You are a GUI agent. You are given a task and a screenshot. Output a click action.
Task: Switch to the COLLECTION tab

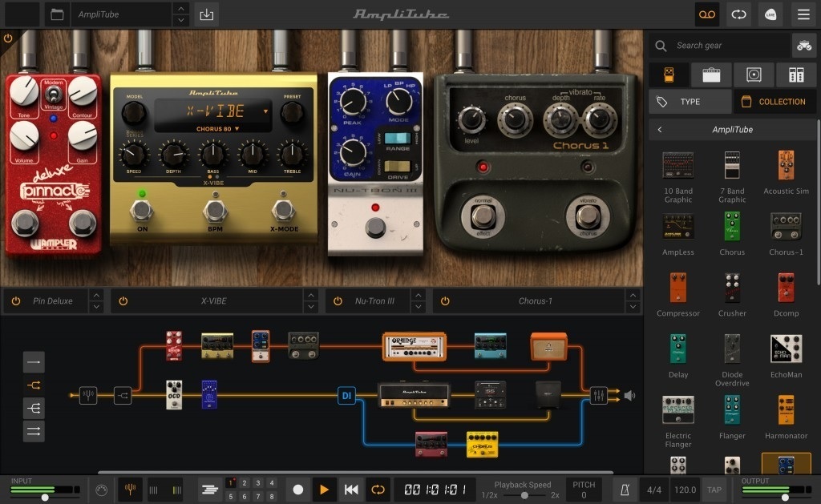(x=773, y=102)
